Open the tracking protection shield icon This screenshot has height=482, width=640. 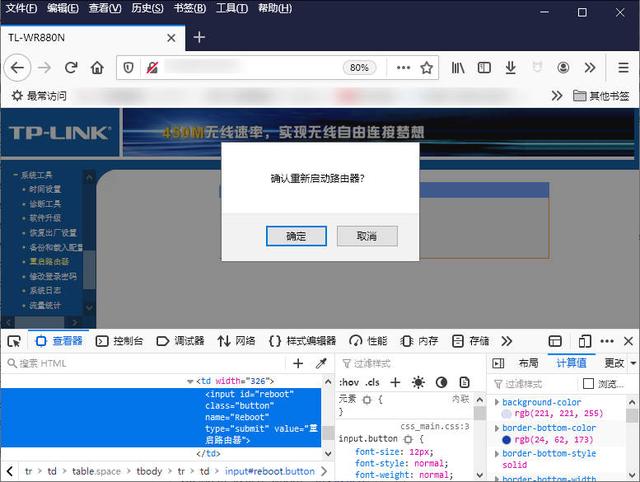(x=129, y=68)
